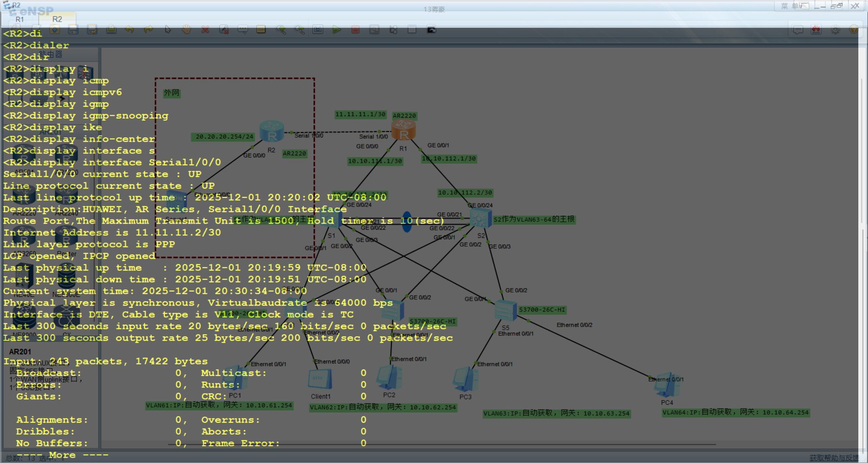Click the S2作为VLAN63-64的主根 note
Viewport: 868px width, 463px height.
coord(534,219)
